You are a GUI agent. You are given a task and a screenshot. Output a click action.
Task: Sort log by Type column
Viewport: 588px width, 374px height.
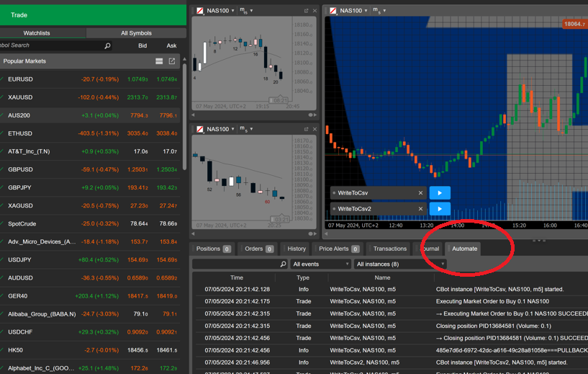point(303,277)
